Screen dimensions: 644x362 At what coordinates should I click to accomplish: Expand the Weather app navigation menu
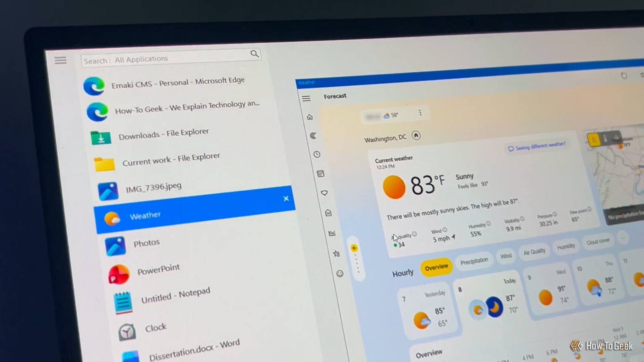pyautogui.click(x=306, y=99)
